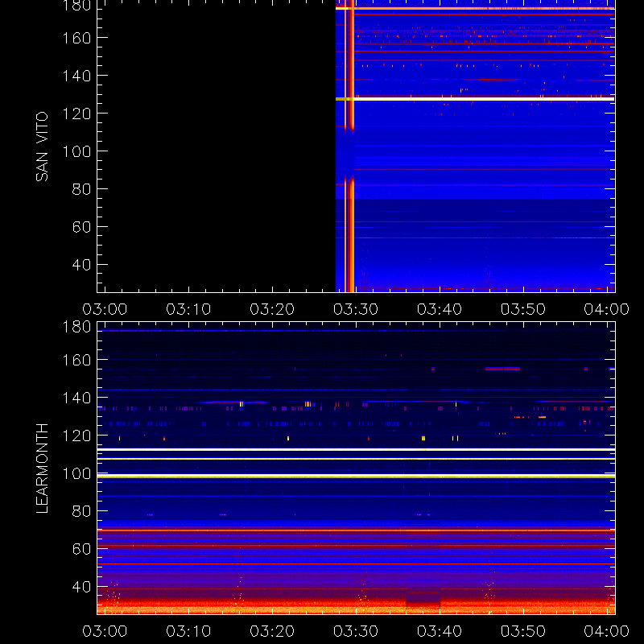Image resolution: width=644 pixels, height=644 pixels.
Task: Click the 80 tick label on San Vito plot
Action: (82, 189)
